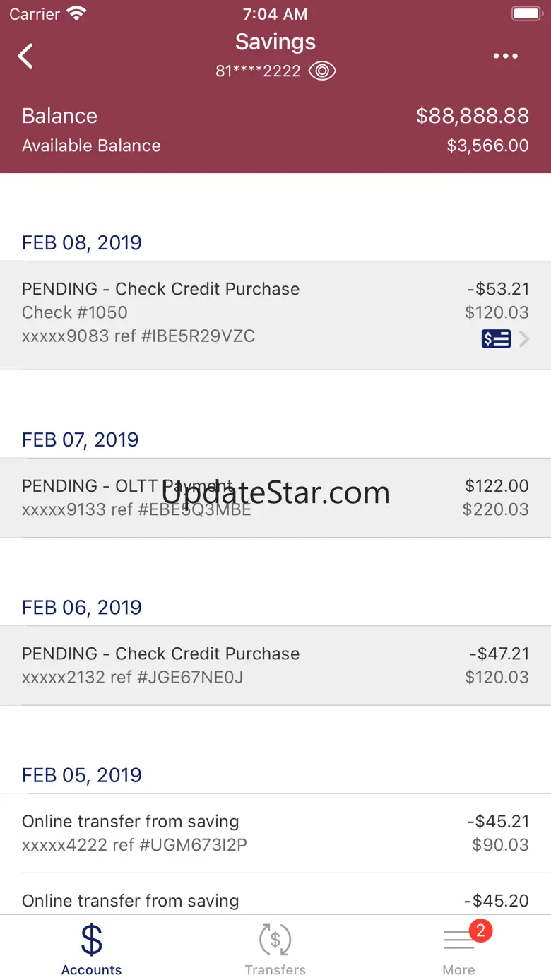Tap the red notification badge on More
This screenshot has width=551, height=980.
point(480,931)
